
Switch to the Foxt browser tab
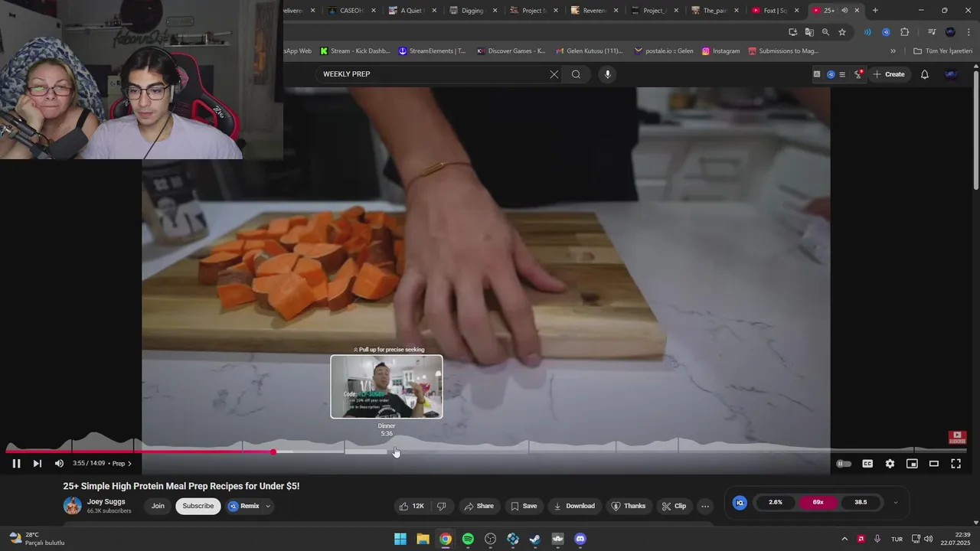click(x=775, y=11)
